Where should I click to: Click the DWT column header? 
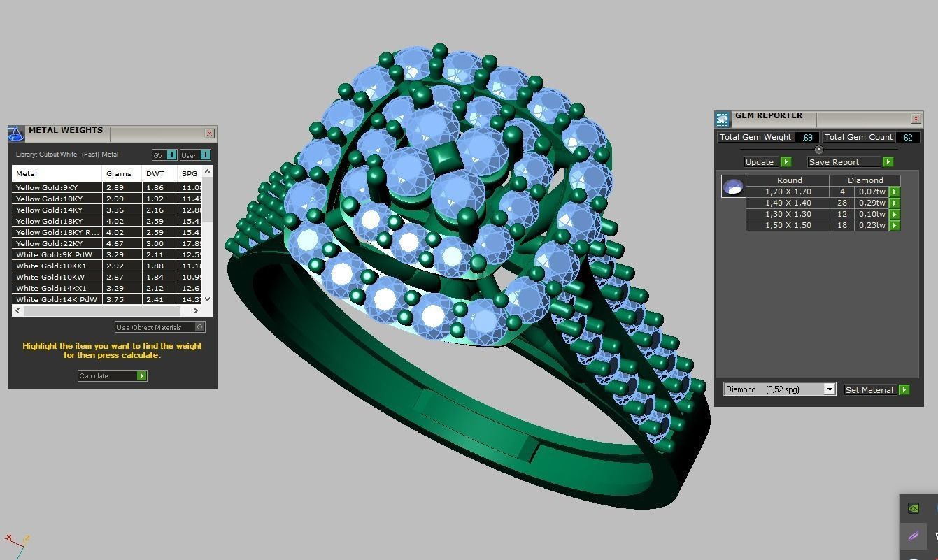tap(159, 173)
